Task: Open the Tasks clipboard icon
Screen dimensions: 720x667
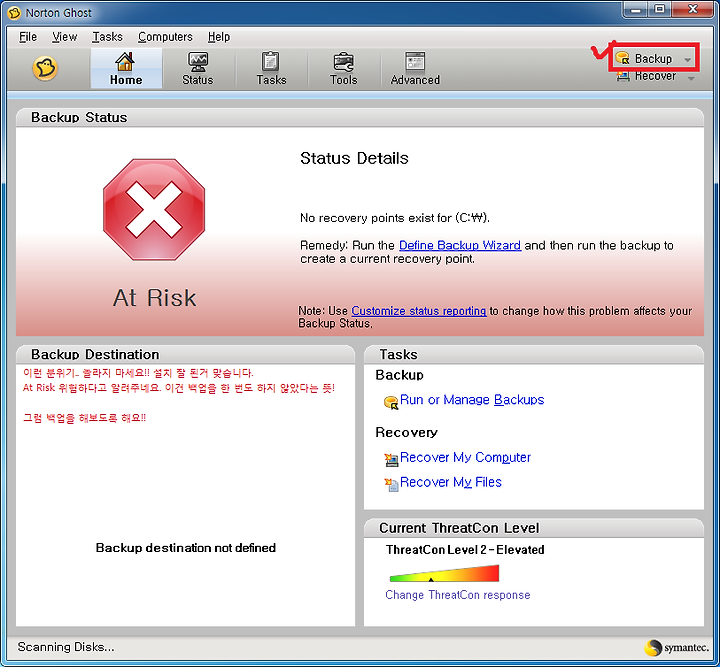Action: tap(270, 62)
